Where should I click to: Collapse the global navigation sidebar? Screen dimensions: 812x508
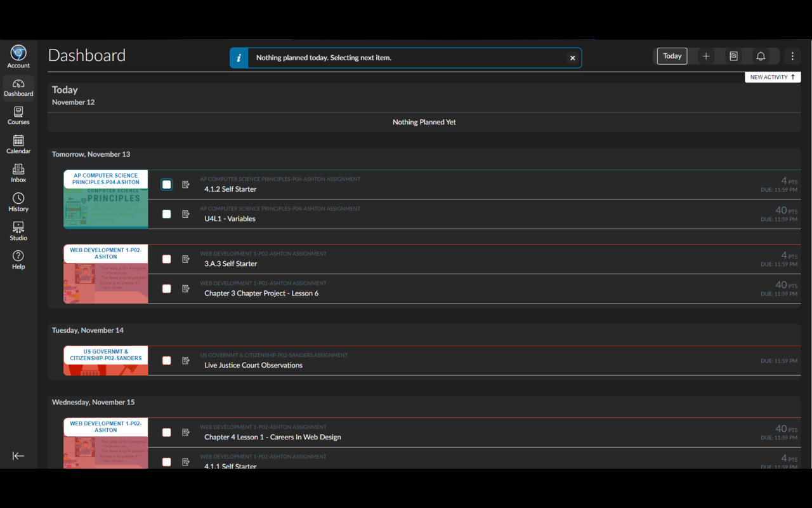pos(18,455)
